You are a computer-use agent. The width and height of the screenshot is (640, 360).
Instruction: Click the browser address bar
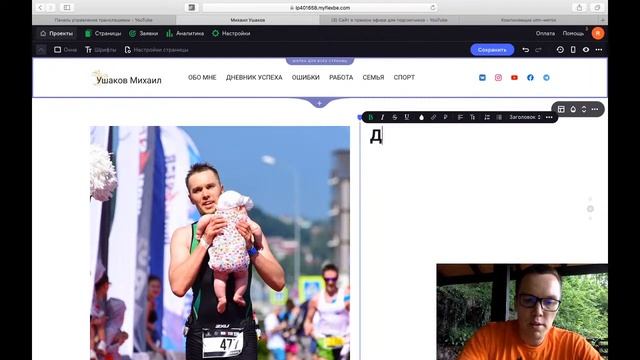(x=320, y=7)
